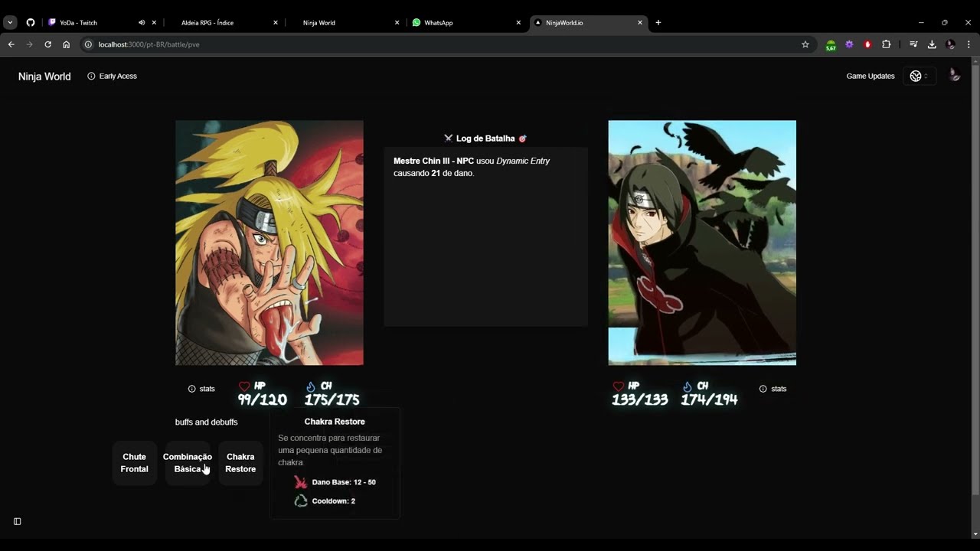Close the WhatsApp browser tab

[x=518, y=23]
